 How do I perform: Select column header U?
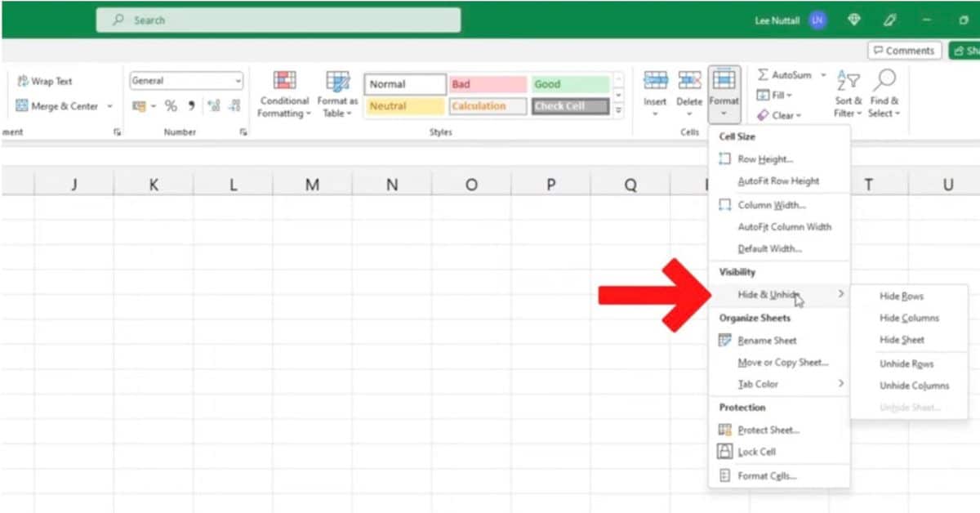(947, 185)
